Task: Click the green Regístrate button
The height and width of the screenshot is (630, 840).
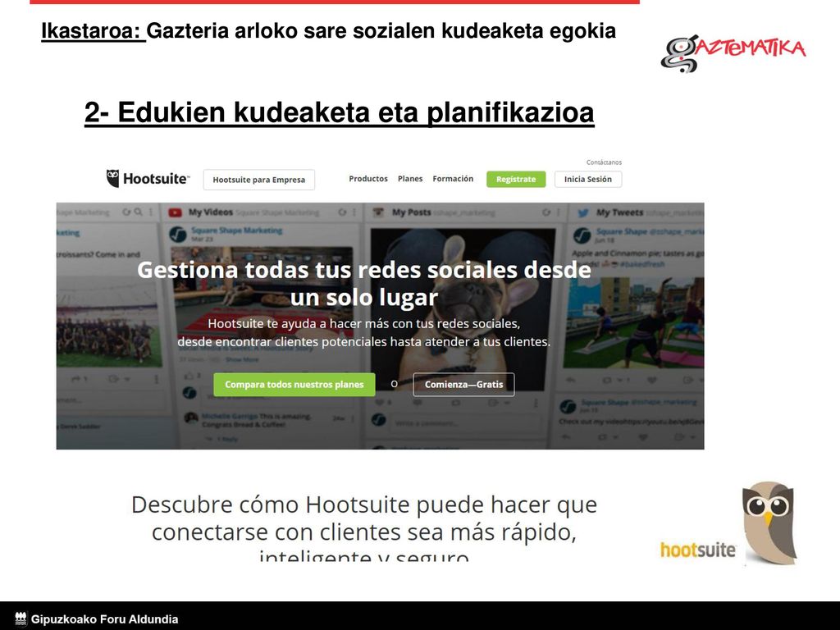Action: [x=516, y=180]
